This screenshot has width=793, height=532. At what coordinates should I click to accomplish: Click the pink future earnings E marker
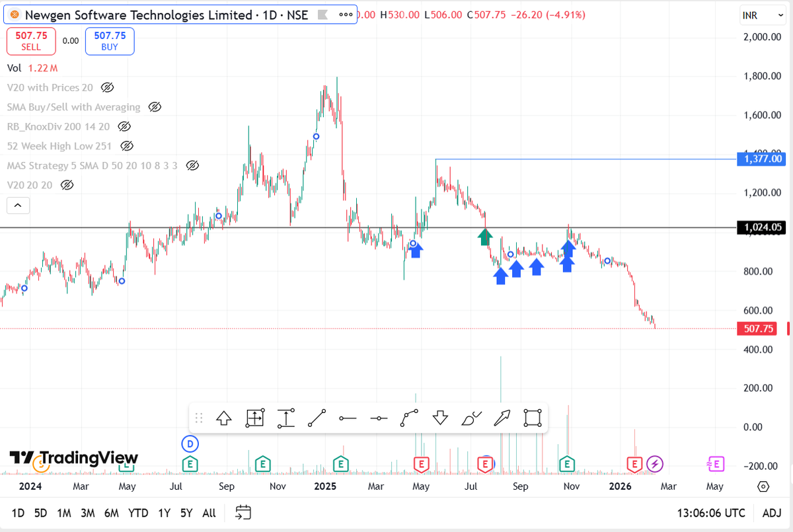tap(716, 464)
